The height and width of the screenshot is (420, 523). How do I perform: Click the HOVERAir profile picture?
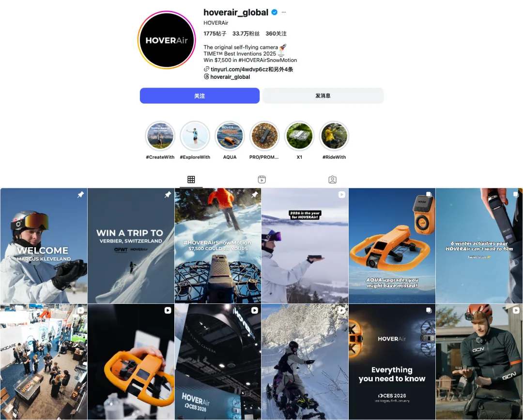[x=167, y=40]
